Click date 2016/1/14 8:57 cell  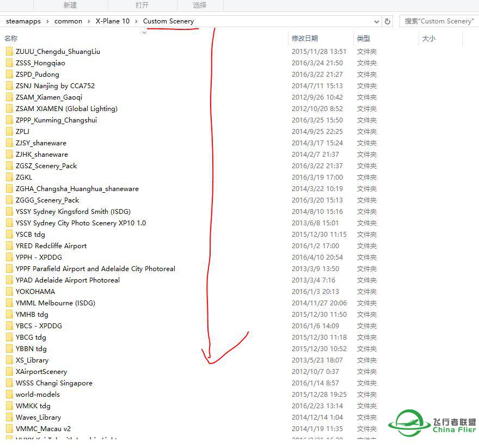click(x=315, y=383)
